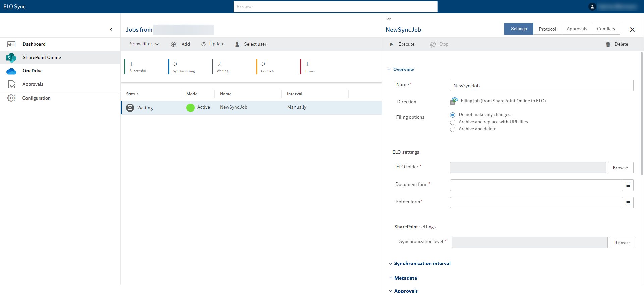Viewport: 644px width, 293px height.
Task: Click the Add job button label
Action: tap(186, 44)
